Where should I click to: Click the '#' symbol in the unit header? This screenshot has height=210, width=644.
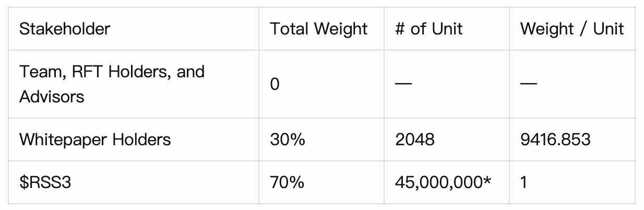coord(400,29)
